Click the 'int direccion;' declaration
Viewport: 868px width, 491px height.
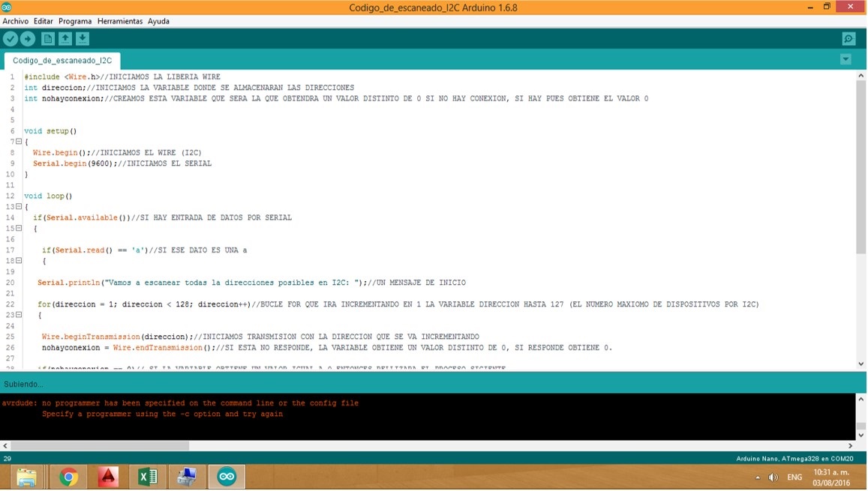click(x=189, y=88)
